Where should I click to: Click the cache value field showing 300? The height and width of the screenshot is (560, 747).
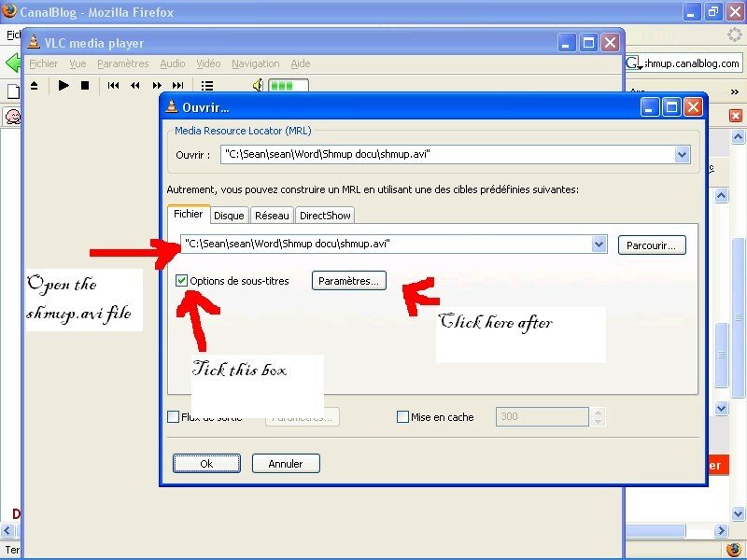tap(542, 416)
